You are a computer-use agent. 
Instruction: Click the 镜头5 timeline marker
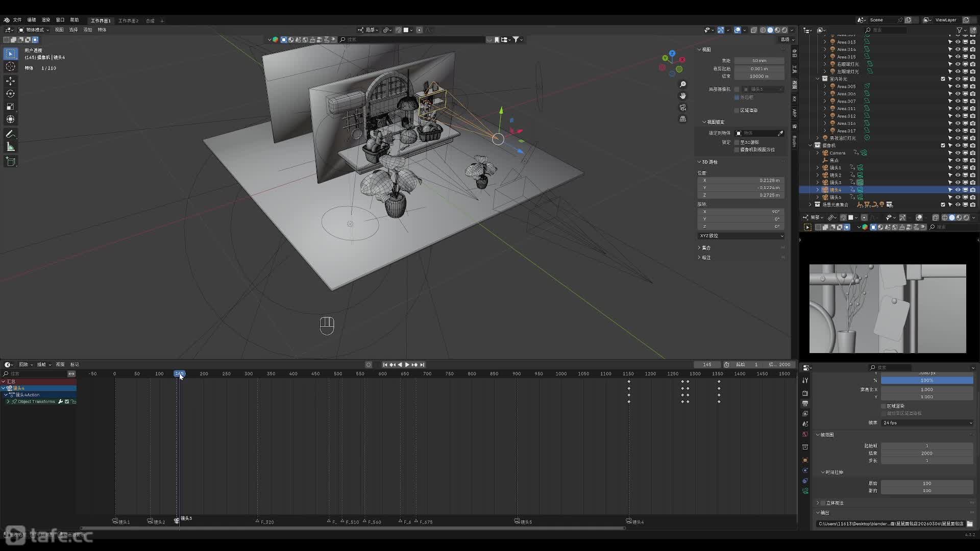pyautogui.click(x=518, y=521)
